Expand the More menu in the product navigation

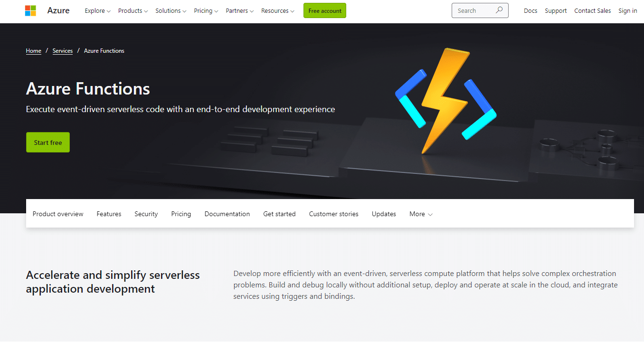420,214
